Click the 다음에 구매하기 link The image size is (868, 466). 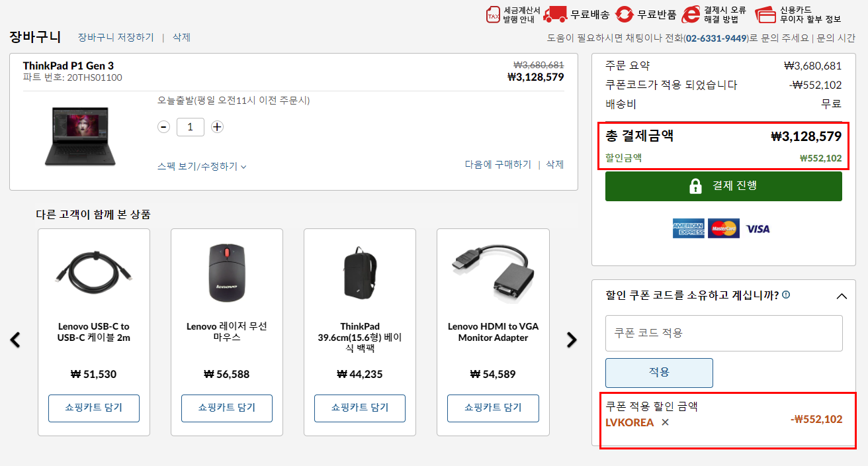[498, 164]
